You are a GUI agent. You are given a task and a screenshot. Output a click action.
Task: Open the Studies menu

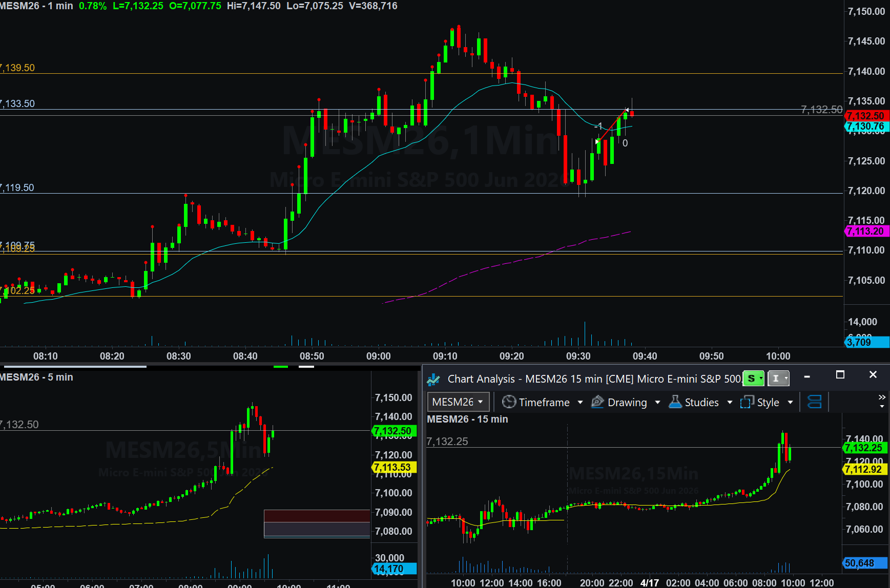701,403
